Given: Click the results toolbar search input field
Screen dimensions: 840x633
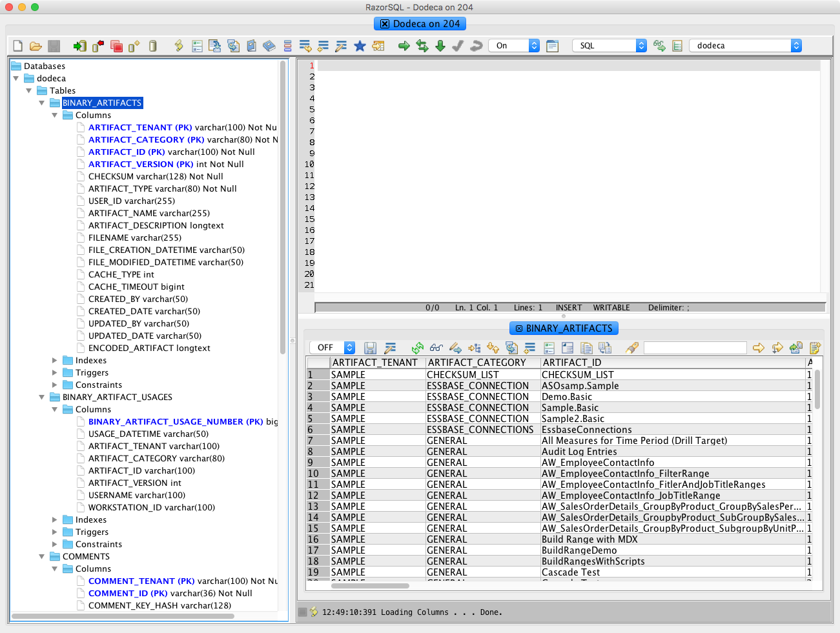Looking at the screenshot, I should coord(695,348).
